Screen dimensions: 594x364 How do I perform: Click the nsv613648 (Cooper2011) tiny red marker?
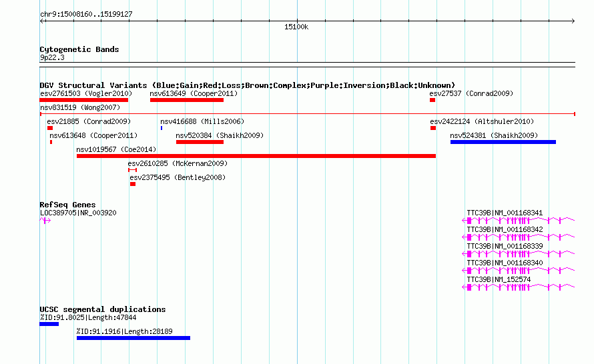[51, 142]
